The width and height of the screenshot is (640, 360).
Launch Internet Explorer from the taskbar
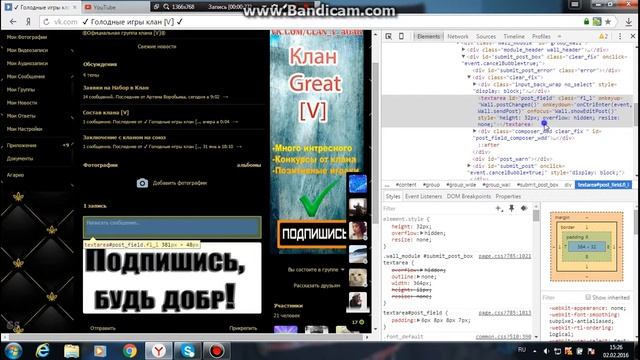[x=42, y=351]
